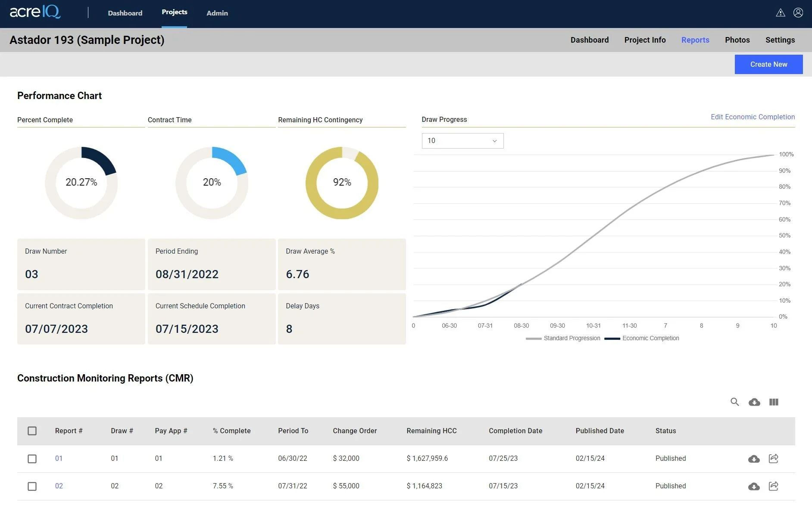Open report number 01 link
Screen dimensions: 812x509
pos(59,459)
